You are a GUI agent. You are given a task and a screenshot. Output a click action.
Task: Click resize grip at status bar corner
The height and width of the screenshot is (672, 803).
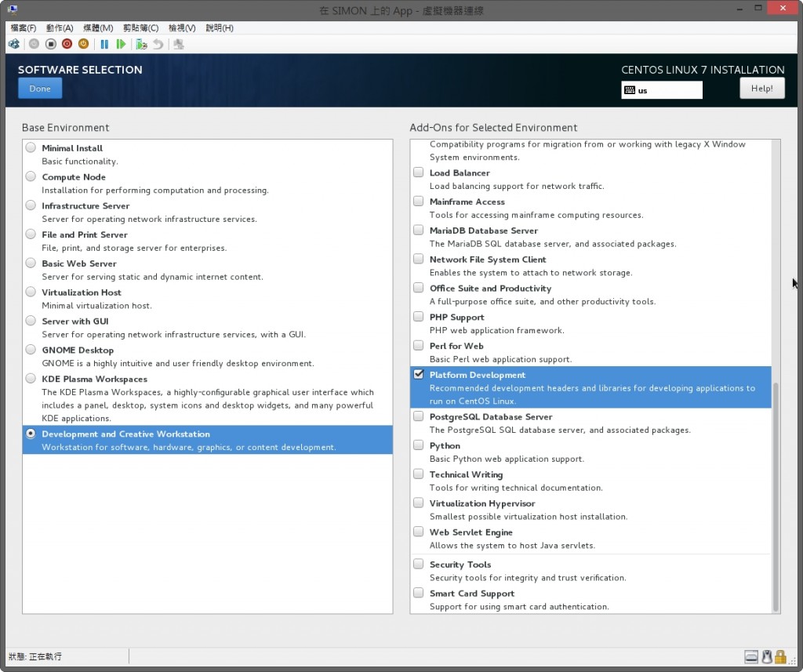point(793,661)
